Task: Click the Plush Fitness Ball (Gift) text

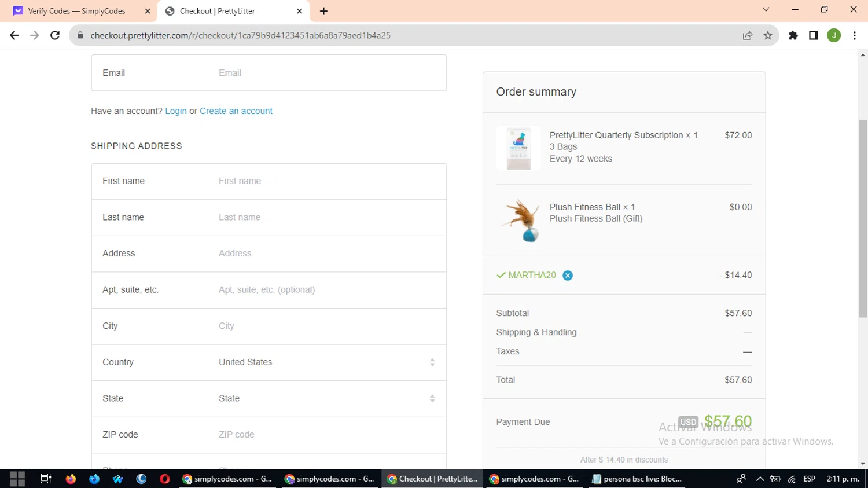Action: click(596, 219)
